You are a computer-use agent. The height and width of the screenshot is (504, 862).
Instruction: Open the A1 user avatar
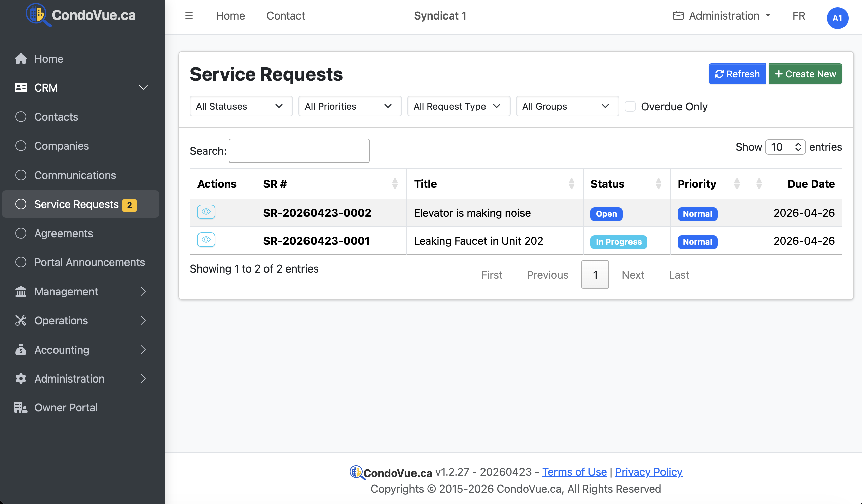[837, 18]
